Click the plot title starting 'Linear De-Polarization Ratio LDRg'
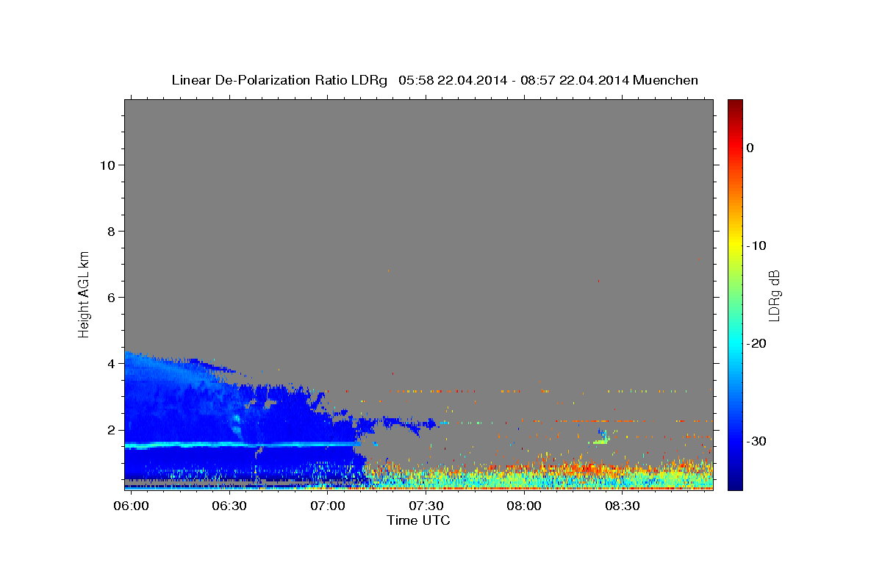The width and height of the screenshot is (882, 588). 434,80
